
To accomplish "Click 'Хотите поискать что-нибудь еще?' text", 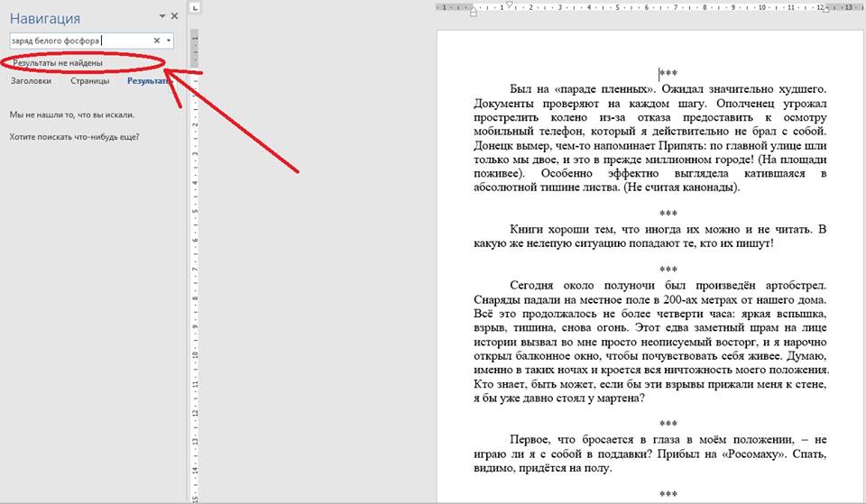I will click(74, 136).
